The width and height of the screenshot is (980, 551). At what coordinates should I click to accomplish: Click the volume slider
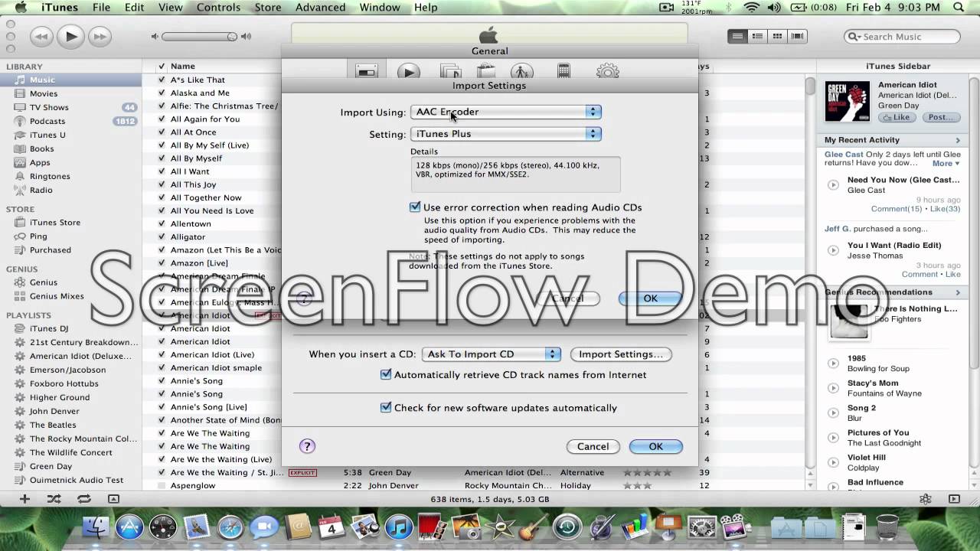coord(200,37)
